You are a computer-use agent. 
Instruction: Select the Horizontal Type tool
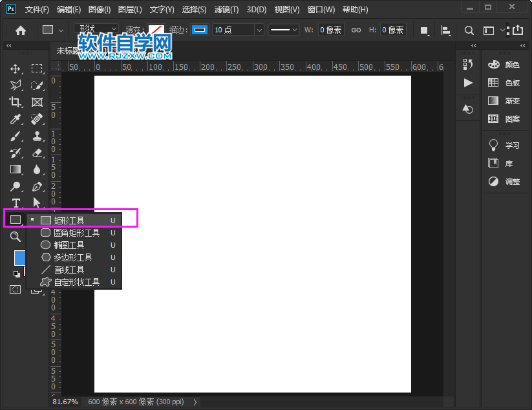(16, 203)
